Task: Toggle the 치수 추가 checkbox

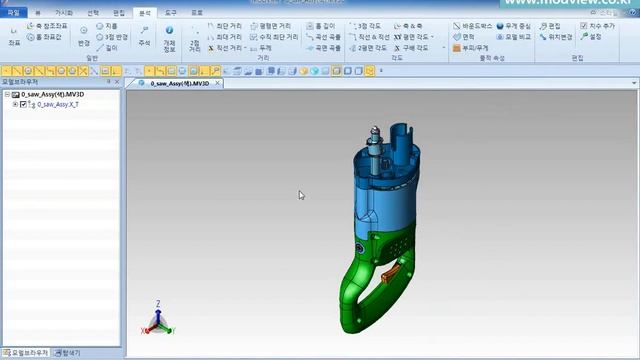Action: click(x=584, y=26)
